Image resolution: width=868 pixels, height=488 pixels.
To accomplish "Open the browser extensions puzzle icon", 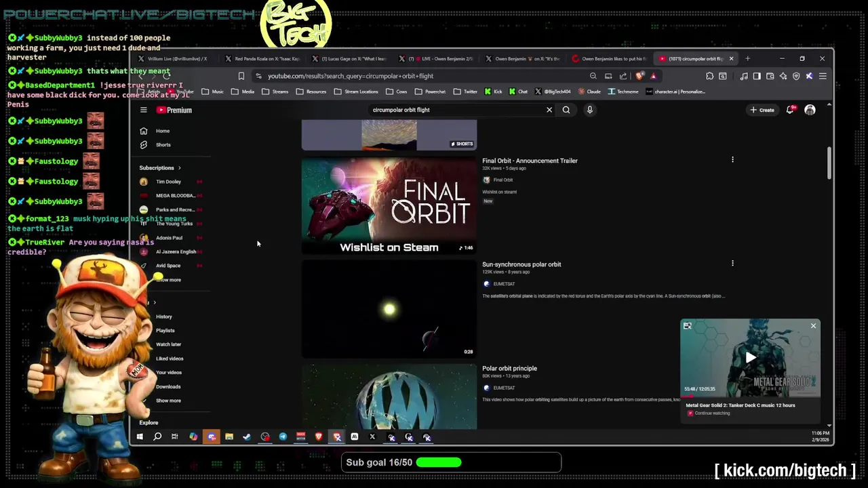I will pyautogui.click(x=709, y=76).
